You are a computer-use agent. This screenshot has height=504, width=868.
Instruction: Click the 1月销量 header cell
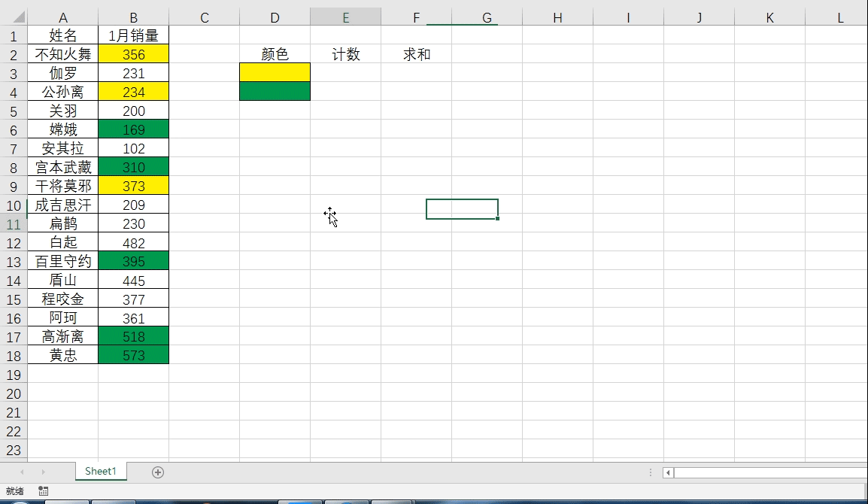click(x=133, y=35)
